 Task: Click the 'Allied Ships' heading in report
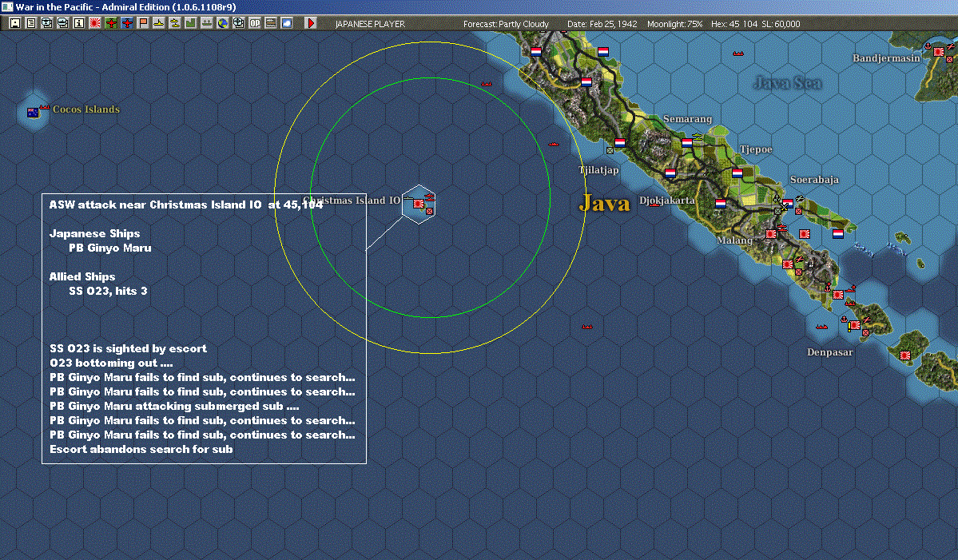[81, 276]
